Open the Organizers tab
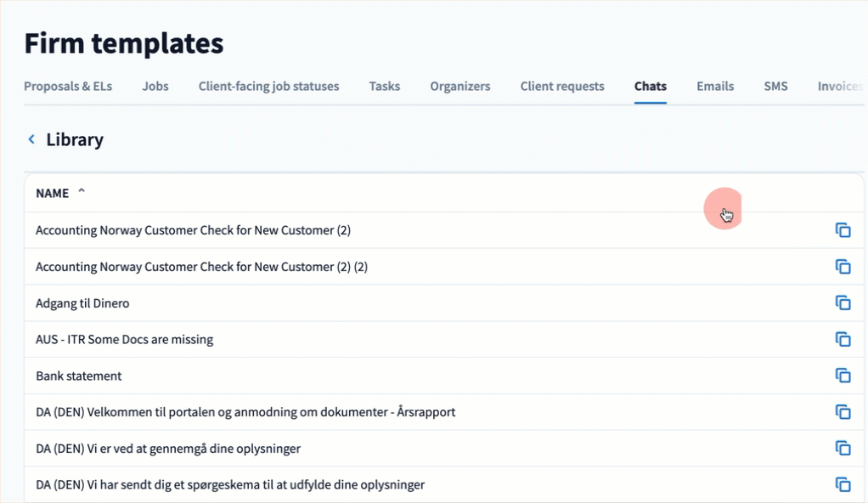The image size is (868, 503). [x=460, y=86]
